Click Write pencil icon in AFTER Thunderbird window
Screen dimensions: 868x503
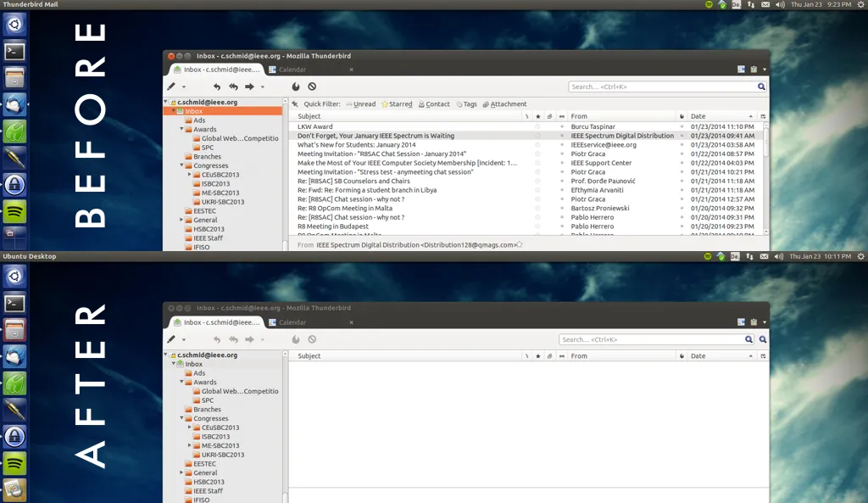171,339
